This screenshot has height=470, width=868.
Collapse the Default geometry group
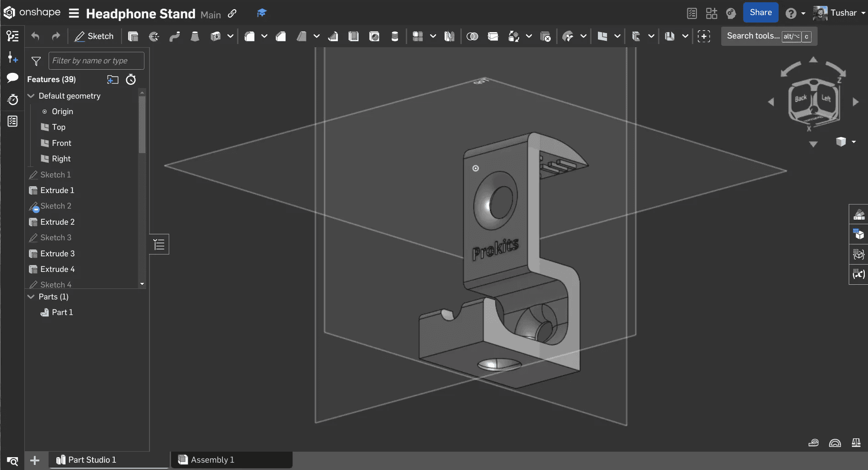[31, 96]
